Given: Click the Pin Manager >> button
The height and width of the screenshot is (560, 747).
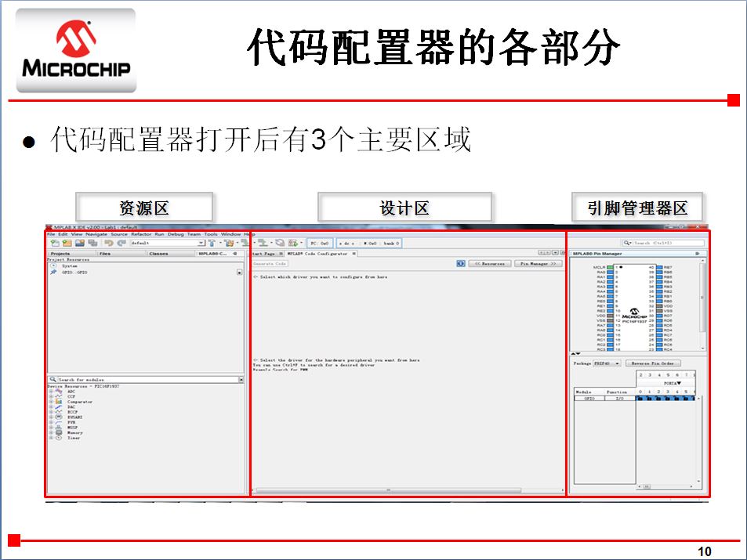Looking at the screenshot, I should [x=538, y=263].
